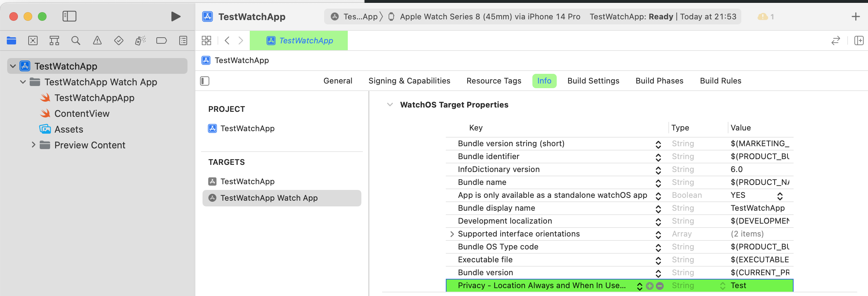Click the related items grid icon

coord(206,40)
